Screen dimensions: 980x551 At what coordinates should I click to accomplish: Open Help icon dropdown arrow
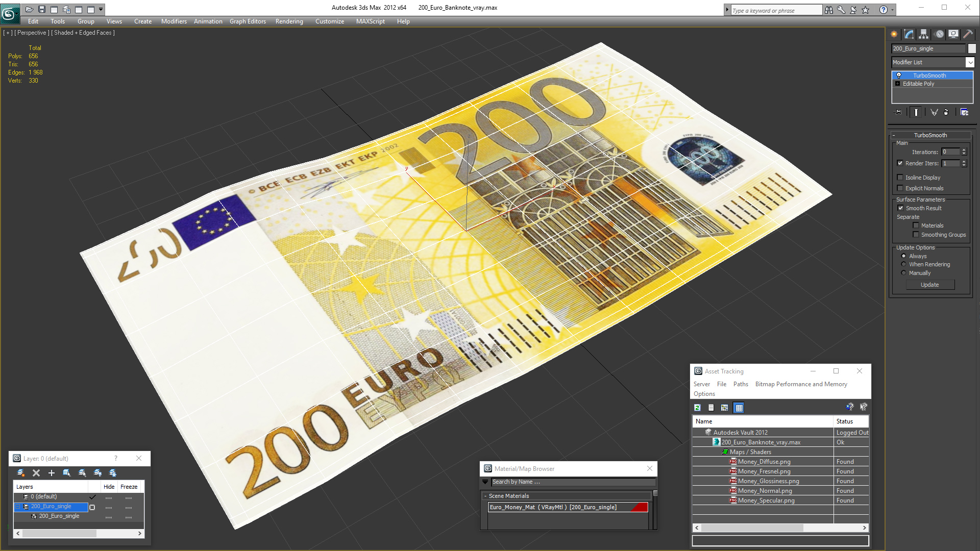(x=892, y=10)
